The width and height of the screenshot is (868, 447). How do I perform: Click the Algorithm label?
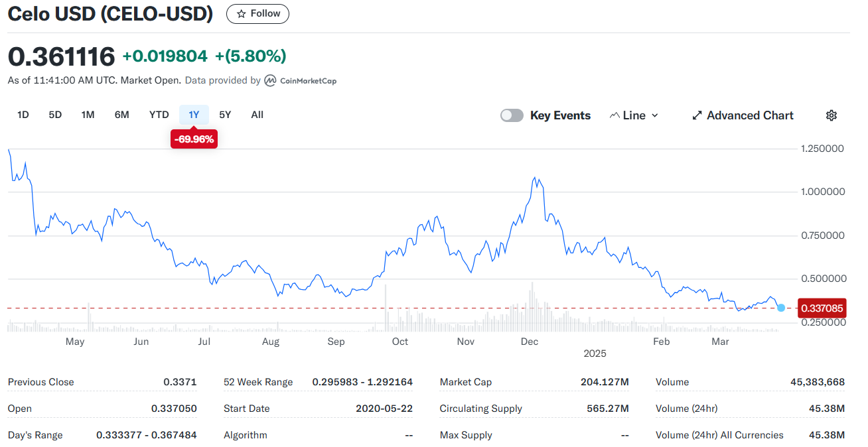coord(246,435)
